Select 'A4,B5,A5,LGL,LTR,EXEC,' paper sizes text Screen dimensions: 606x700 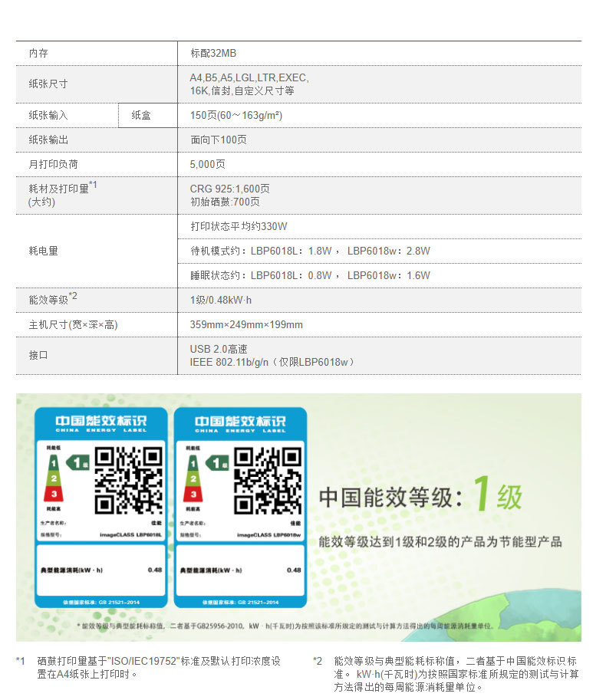pyautogui.click(x=249, y=77)
